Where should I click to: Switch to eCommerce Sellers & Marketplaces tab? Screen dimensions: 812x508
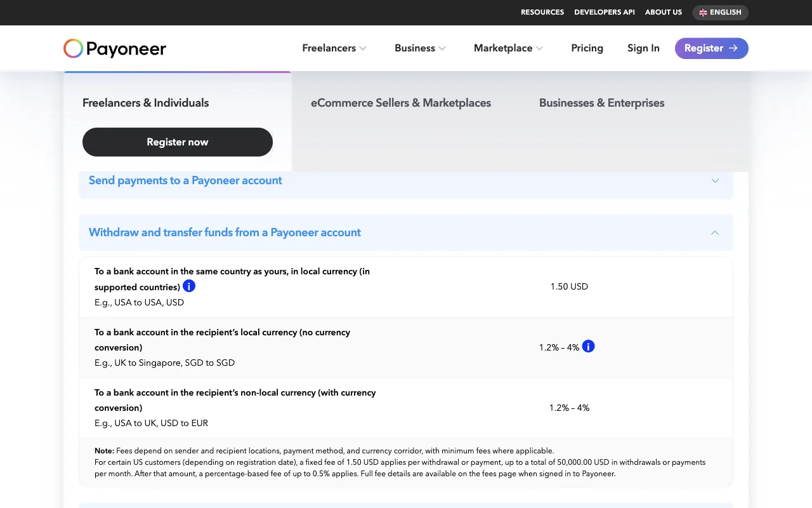coord(401,103)
